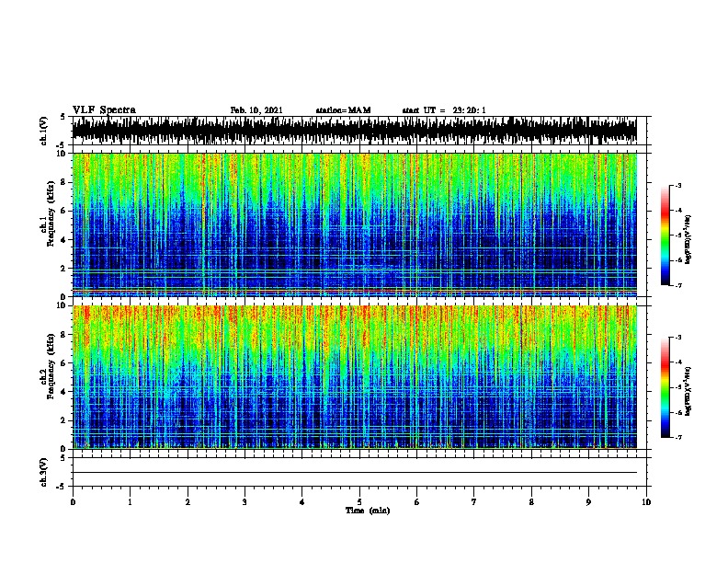Image resolution: width=728 pixels, height=563 pixels.
Task: Click inside the ch.2 spectrogram panel
Action: [x=354, y=377]
